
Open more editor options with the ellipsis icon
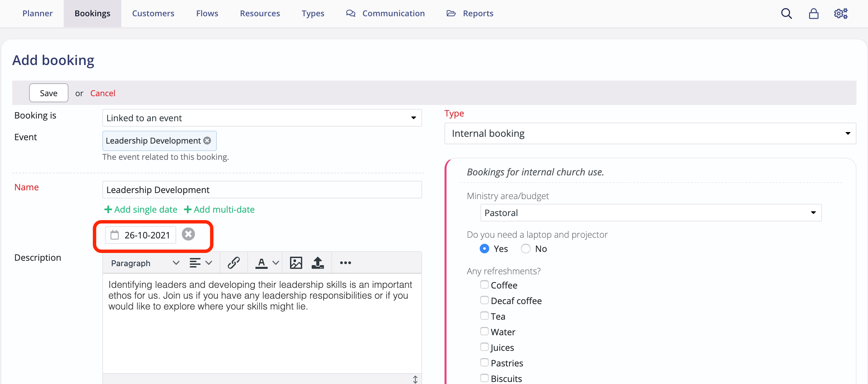coord(345,262)
